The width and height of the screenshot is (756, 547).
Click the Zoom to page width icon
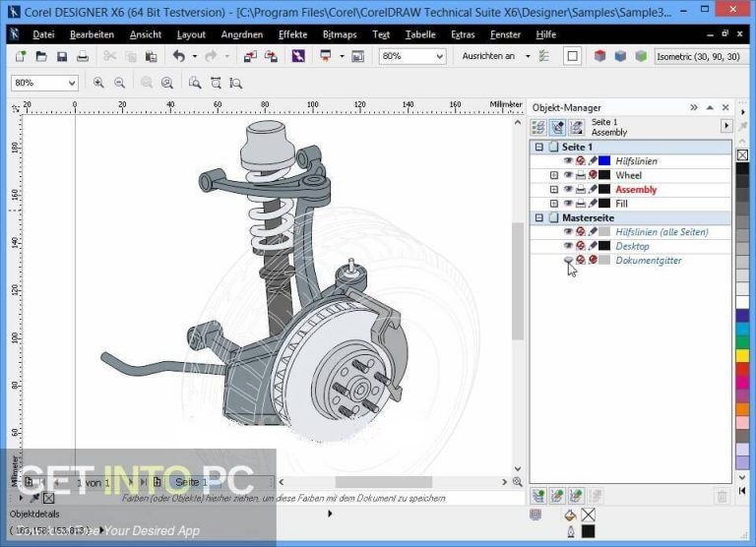(x=216, y=83)
